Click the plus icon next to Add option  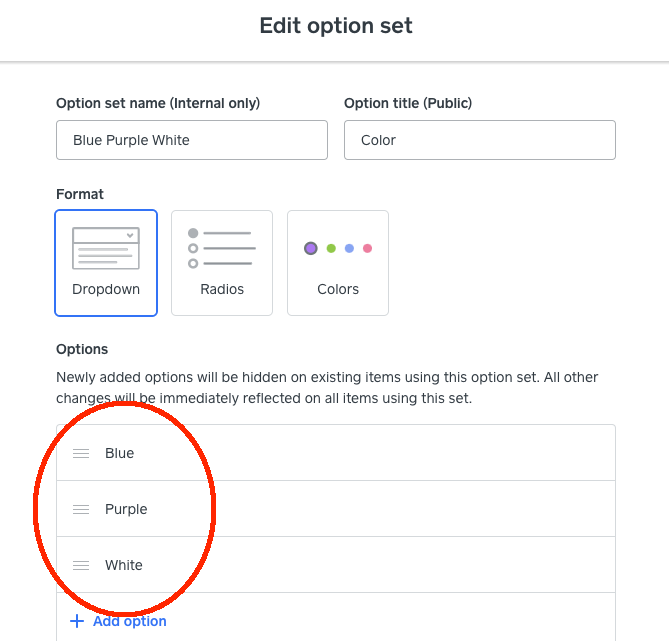point(78,621)
